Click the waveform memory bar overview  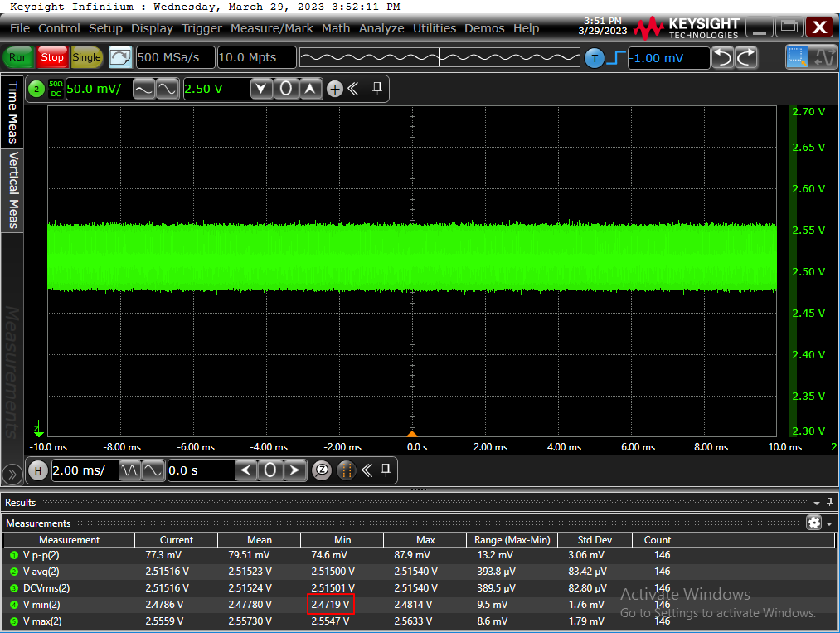click(x=439, y=57)
